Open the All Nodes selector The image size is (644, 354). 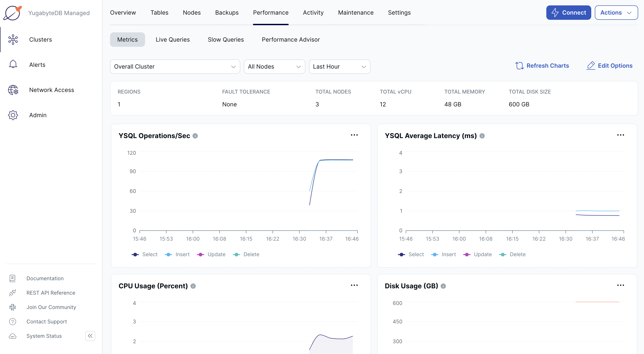tap(274, 67)
